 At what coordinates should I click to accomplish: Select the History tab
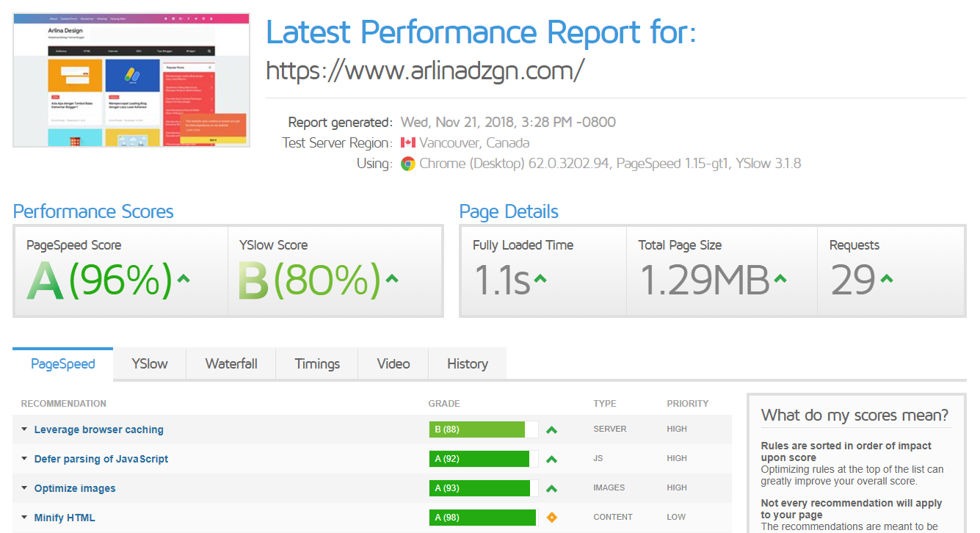coord(468,364)
